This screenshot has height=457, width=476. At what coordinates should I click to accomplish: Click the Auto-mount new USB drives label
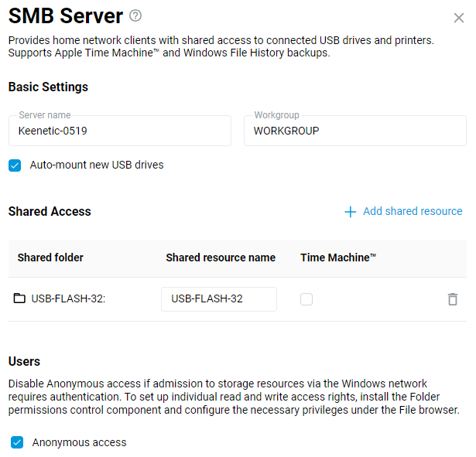[x=97, y=165]
